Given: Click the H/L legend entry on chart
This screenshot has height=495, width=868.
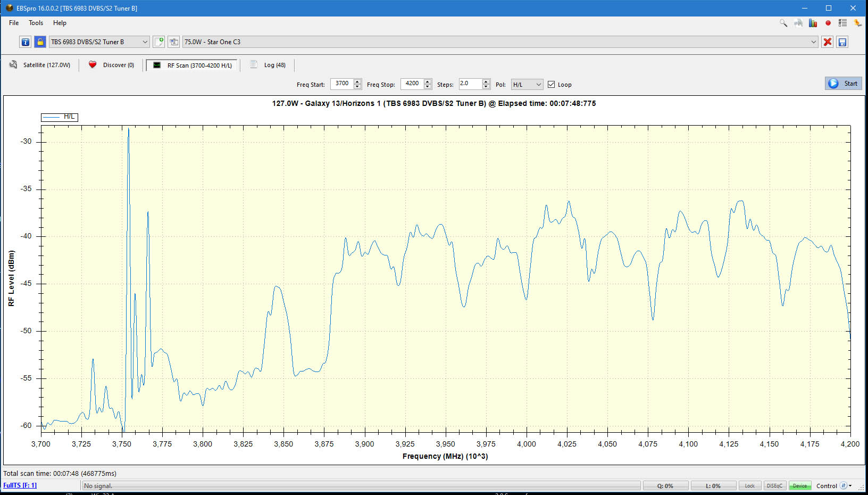Looking at the screenshot, I should 60,117.
